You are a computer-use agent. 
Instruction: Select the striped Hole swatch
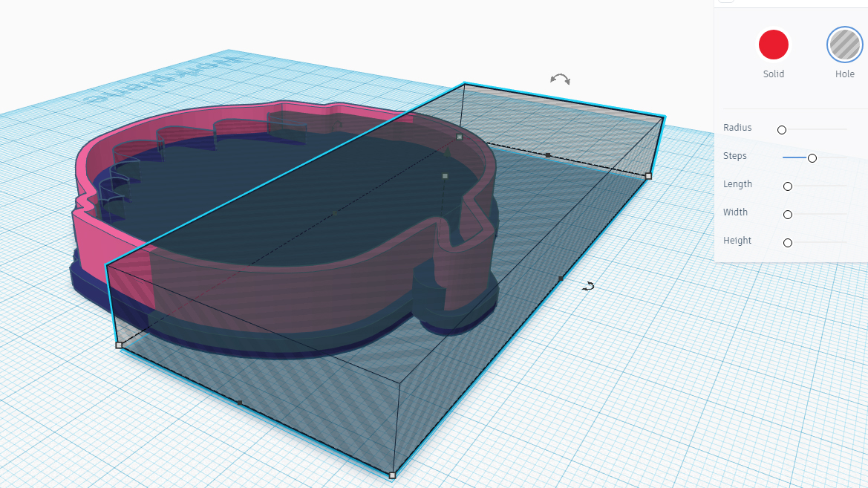845,45
